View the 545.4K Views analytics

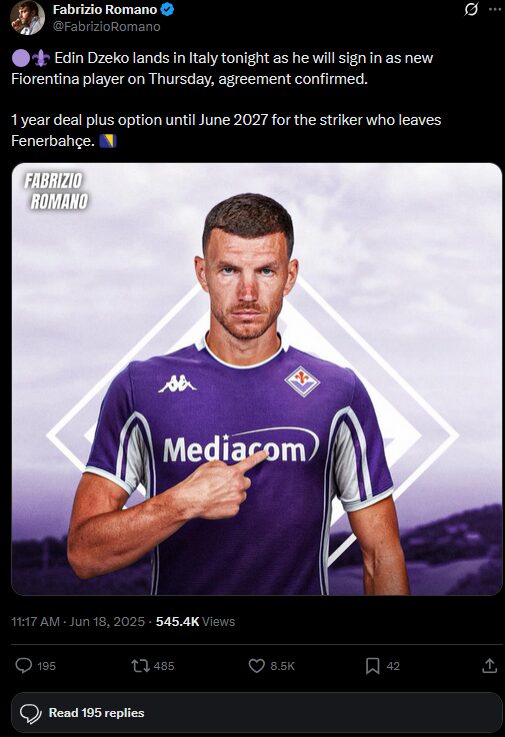pos(195,621)
